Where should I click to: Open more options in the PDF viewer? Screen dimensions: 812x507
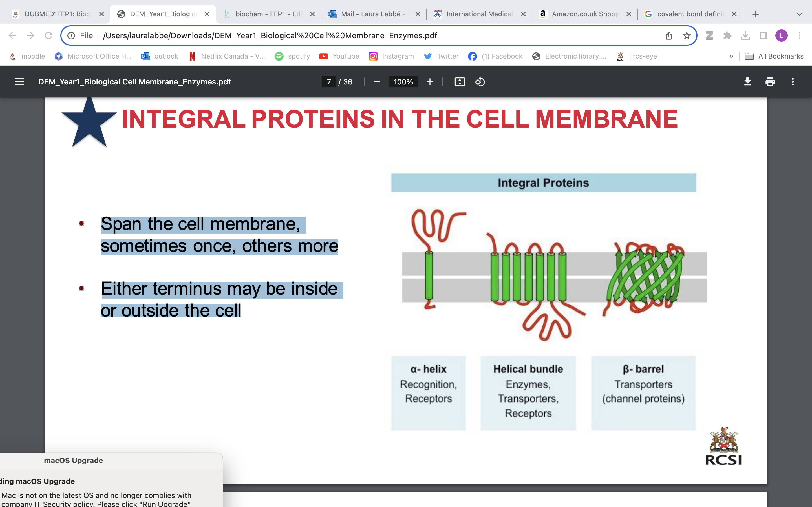point(793,81)
